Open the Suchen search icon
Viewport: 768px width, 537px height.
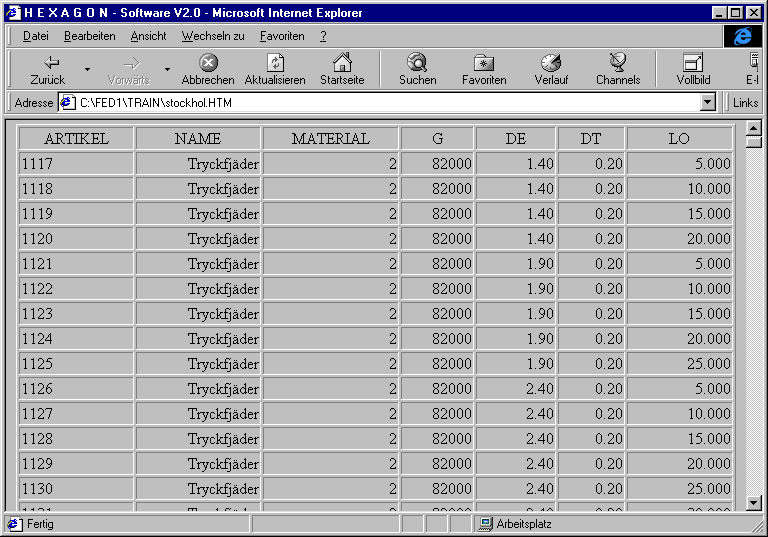[x=417, y=63]
